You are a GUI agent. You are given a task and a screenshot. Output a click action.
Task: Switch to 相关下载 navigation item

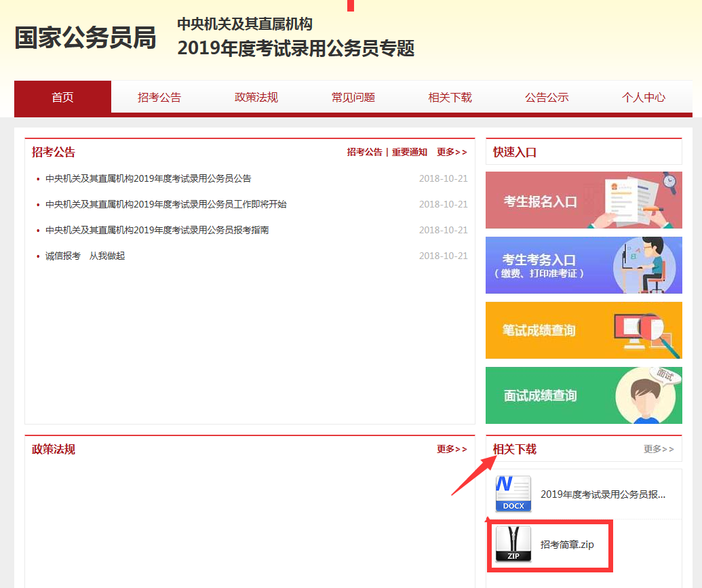(450, 97)
